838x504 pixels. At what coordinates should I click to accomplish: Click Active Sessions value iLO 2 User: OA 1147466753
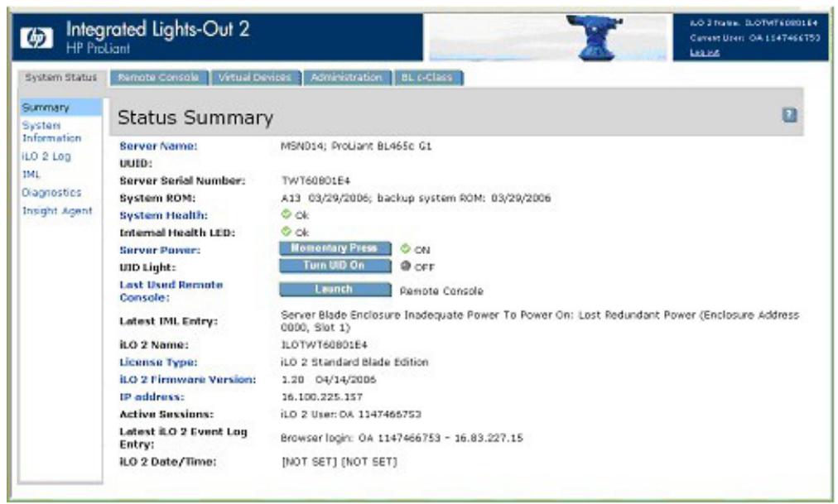350,415
